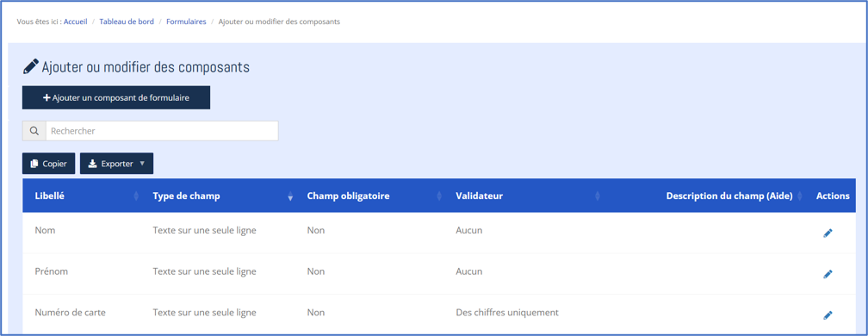
Task: Click Ajouter un composant de formulaire button
Action: tap(116, 97)
